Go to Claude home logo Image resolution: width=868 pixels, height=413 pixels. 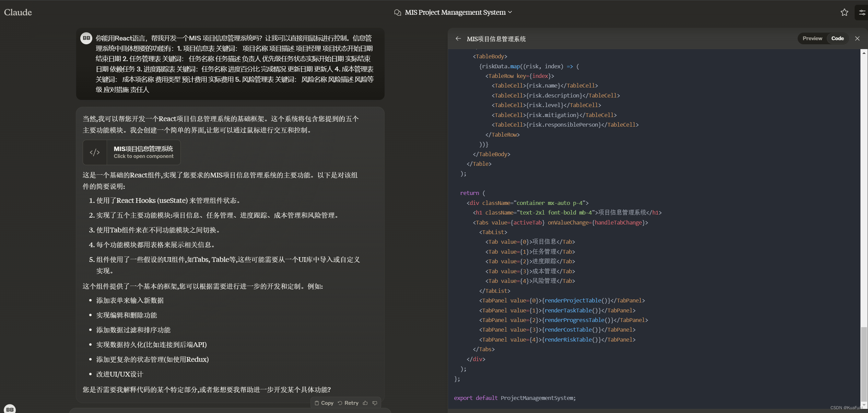click(18, 12)
